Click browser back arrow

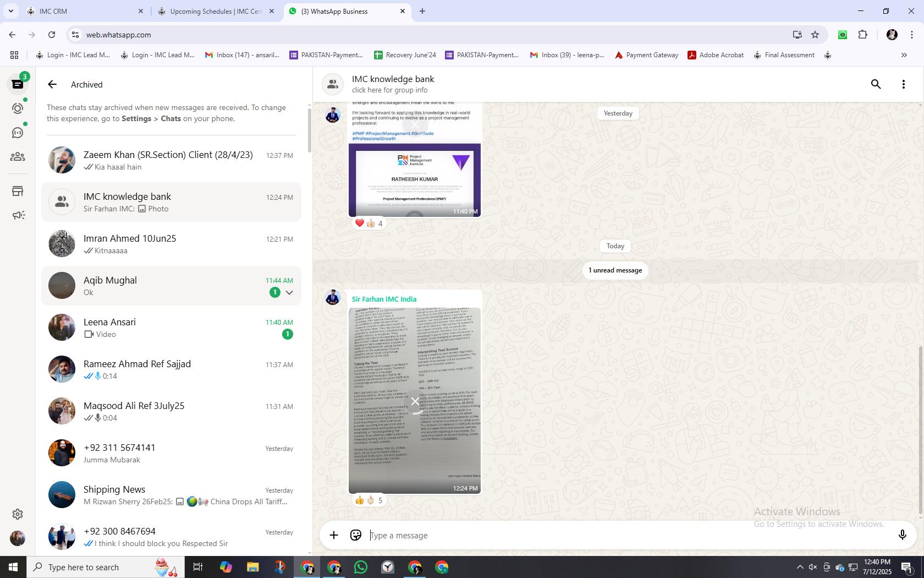click(x=12, y=35)
